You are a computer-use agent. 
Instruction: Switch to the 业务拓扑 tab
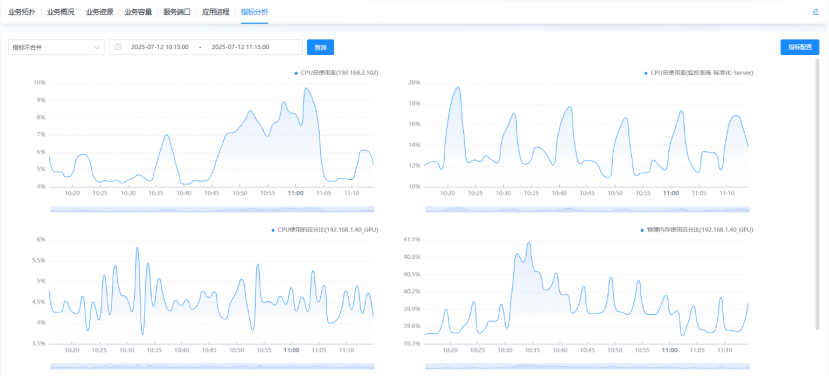click(x=22, y=12)
